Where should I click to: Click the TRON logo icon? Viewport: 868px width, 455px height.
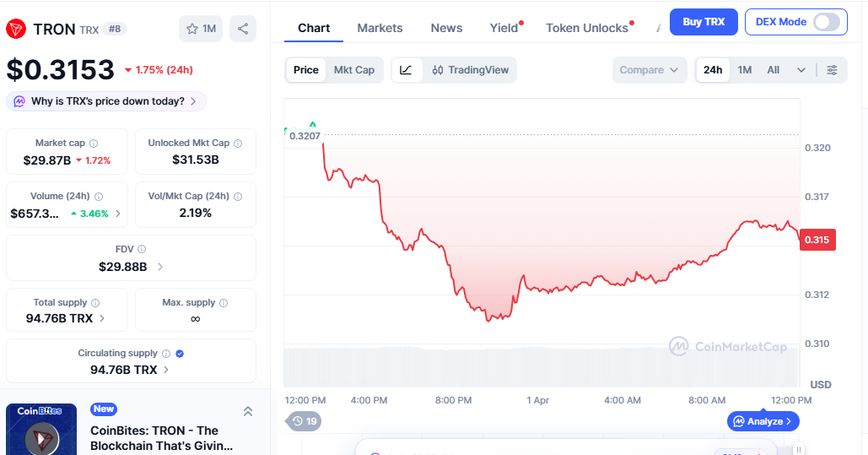click(16, 29)
